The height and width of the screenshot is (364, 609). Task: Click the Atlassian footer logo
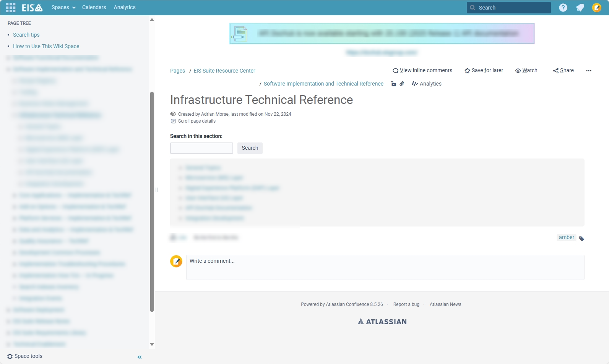coord(382,322)
